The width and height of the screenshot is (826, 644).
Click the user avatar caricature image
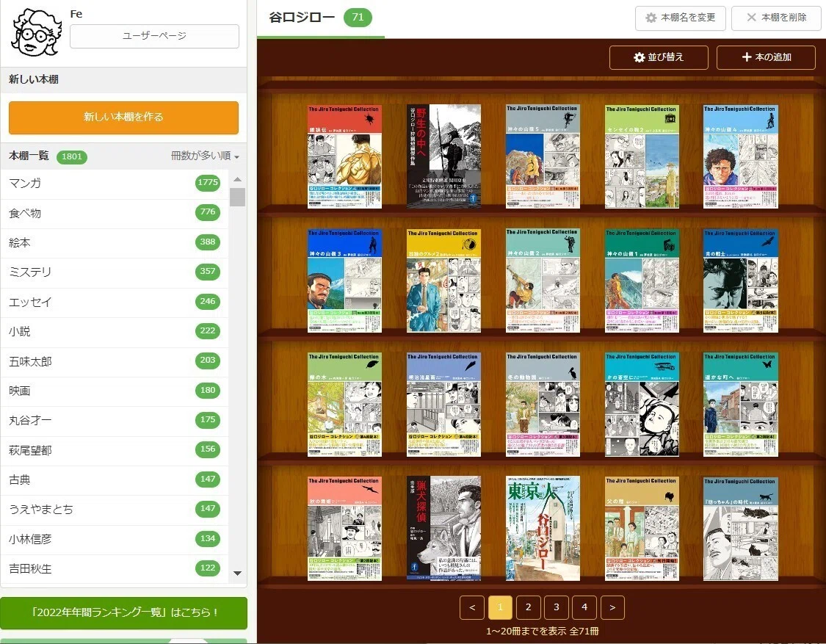[x=37, y=32]
